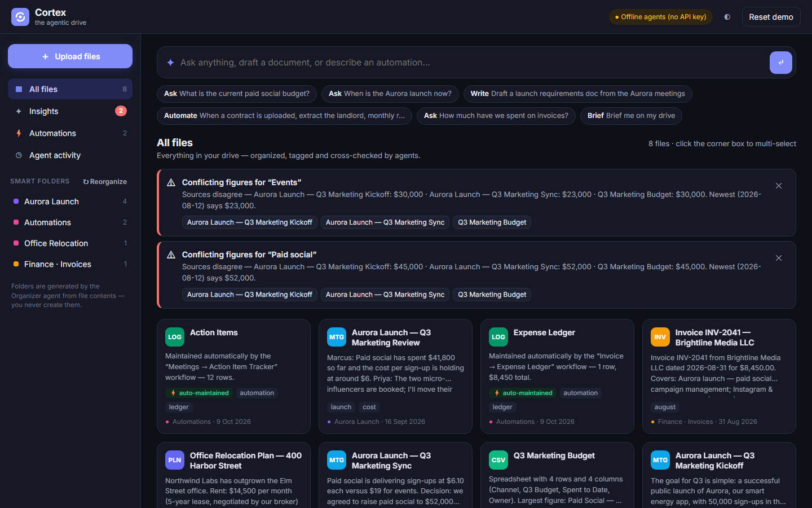Dismiss the "Paid social" conflicting figures alert
Viewport: 812px width, 508px height.
779,258
